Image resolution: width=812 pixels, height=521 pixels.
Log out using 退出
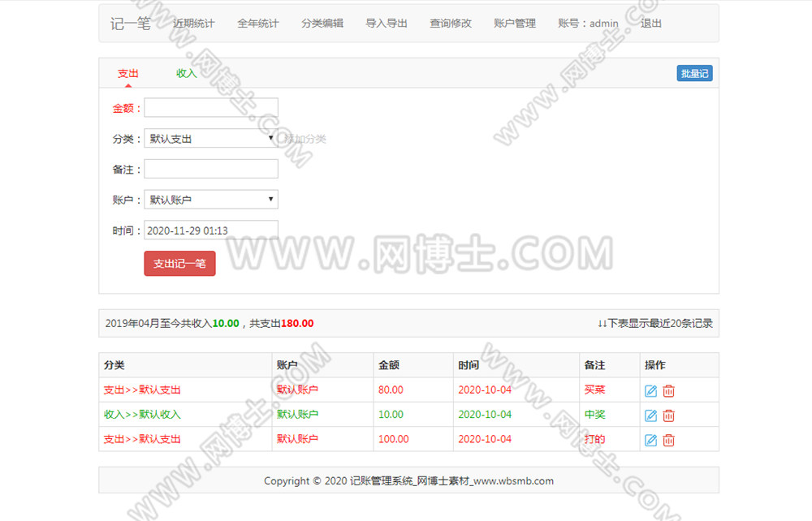click(651, 24)
